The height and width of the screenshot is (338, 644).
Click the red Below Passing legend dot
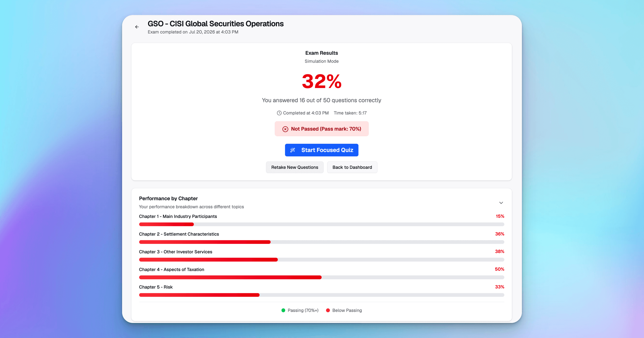(x=328, y=310)
